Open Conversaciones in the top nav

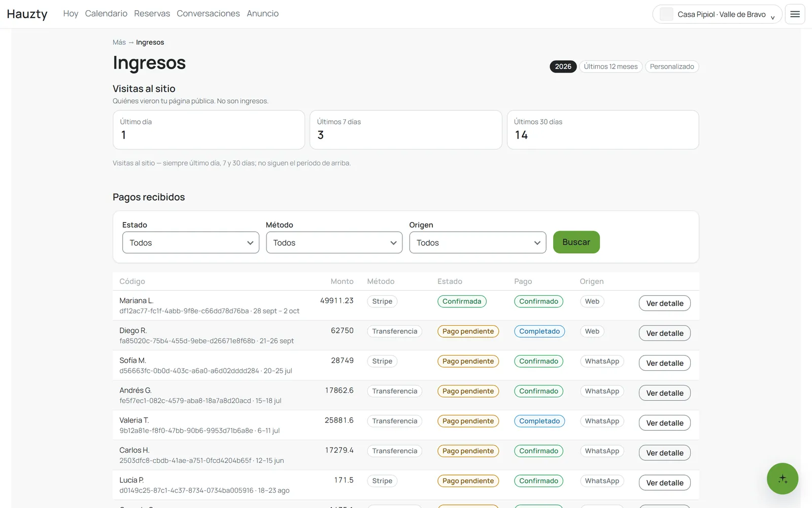click(x=208, y=14)
